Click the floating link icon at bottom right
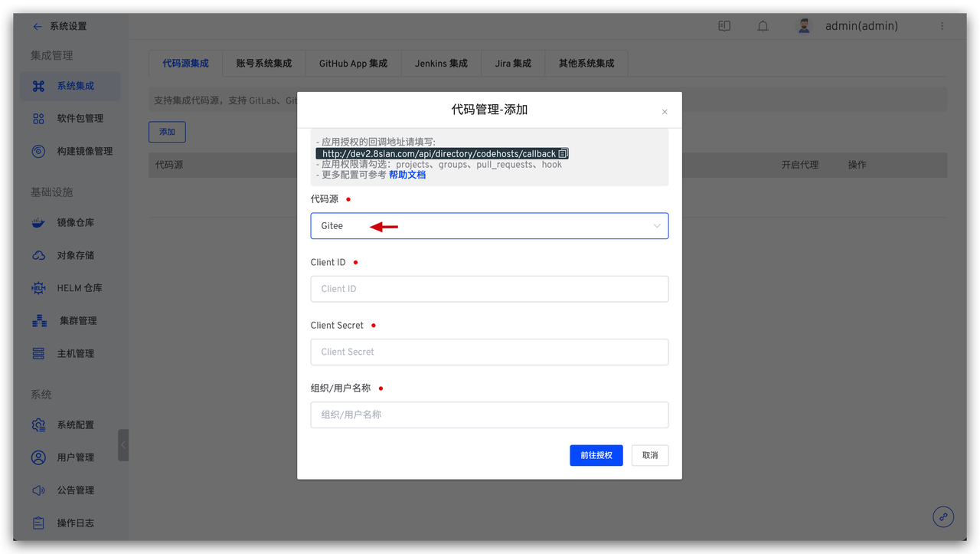This screenshot has width=980, height=554. pos(943,516)
